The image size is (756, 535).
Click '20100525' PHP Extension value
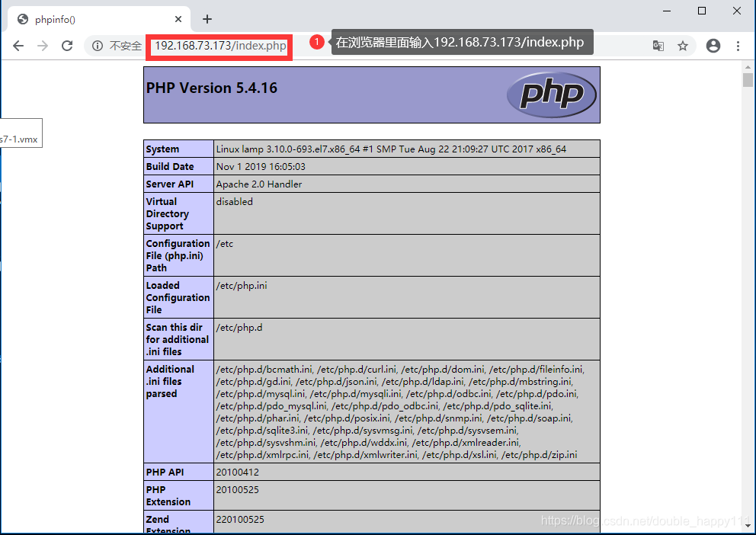coord(237,490)
